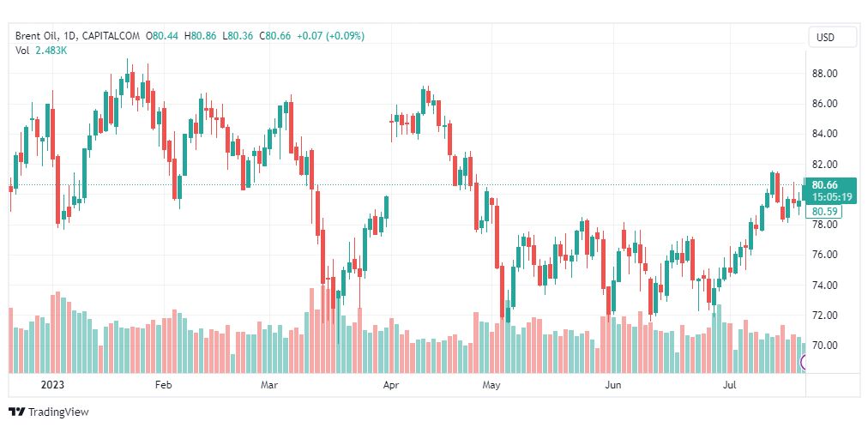Click the Feb label on time axis
Image resolution: width=868 pixels, height=427 pixels.
[163, 386]
